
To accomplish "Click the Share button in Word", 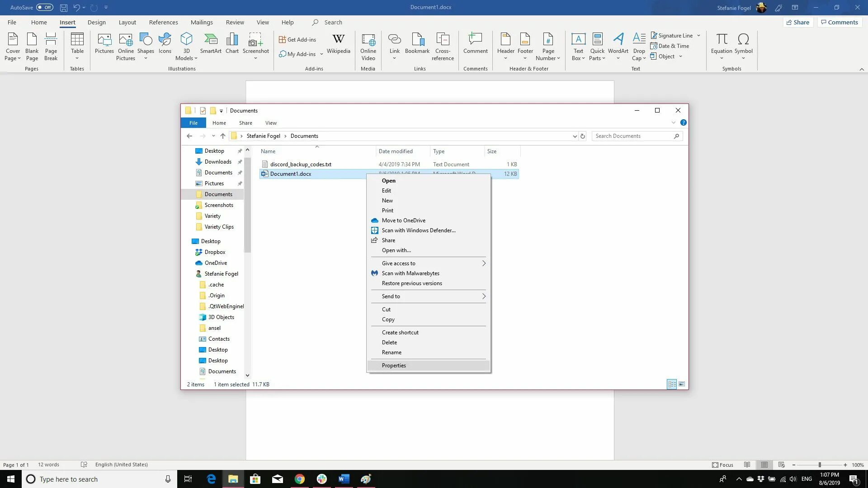I will click(x=797, y=22).
